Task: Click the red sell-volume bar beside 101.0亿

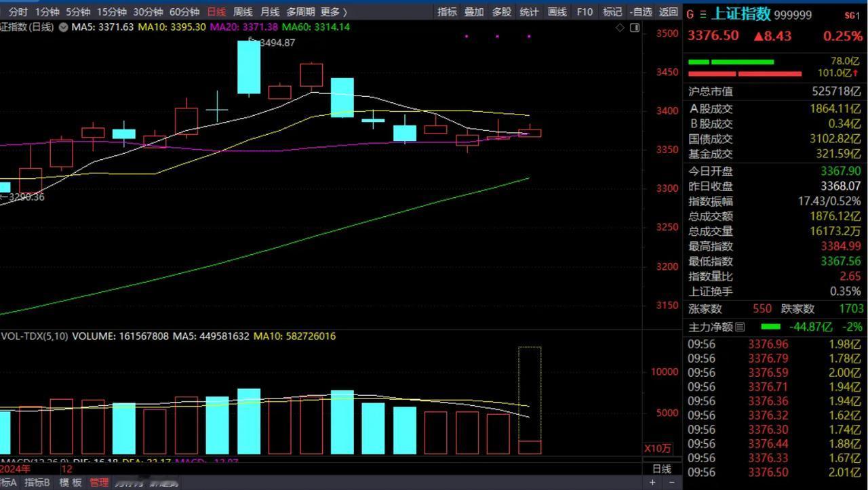Action: (x=745, y=73)
